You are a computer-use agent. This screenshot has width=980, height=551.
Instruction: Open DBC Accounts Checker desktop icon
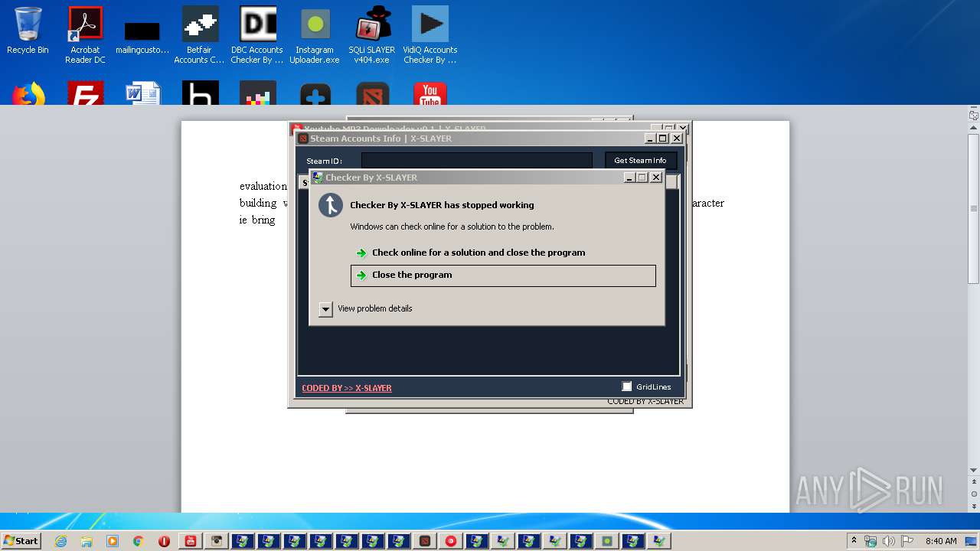tap(257, 34)
